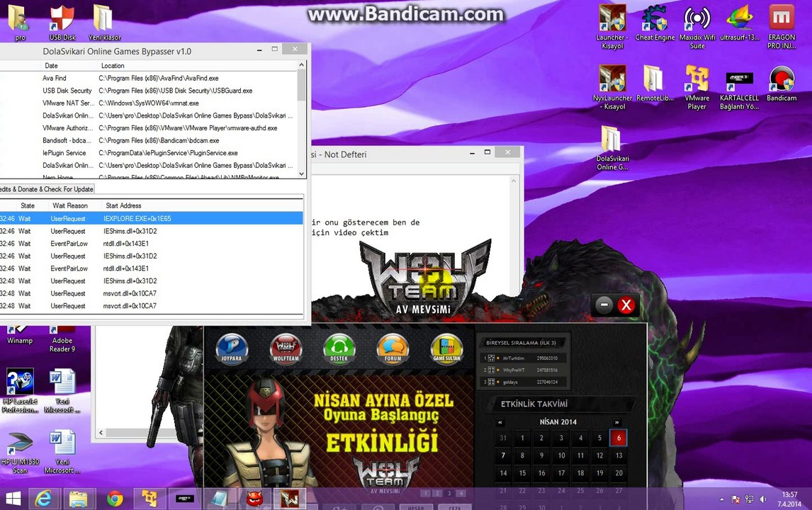This screenshot has height=510, width=812.
Task: Open the Forum chat-bubble icon
Action: 393,348
